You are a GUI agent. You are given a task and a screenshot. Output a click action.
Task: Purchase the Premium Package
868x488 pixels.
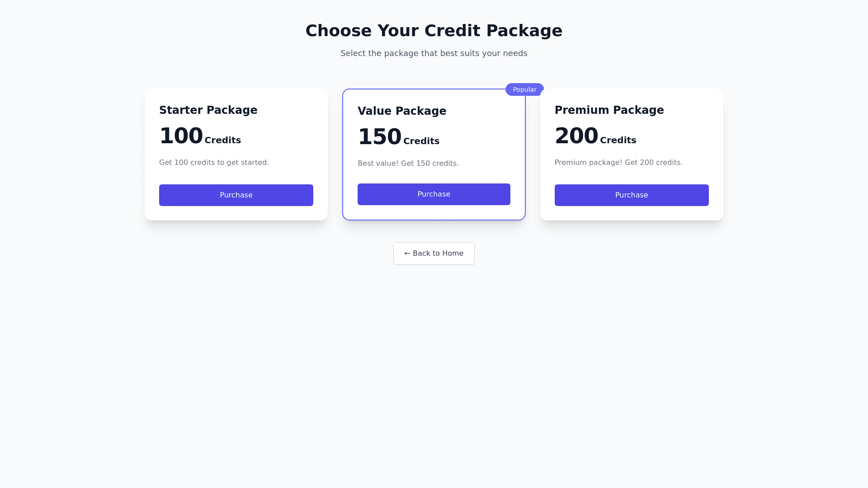631,195
